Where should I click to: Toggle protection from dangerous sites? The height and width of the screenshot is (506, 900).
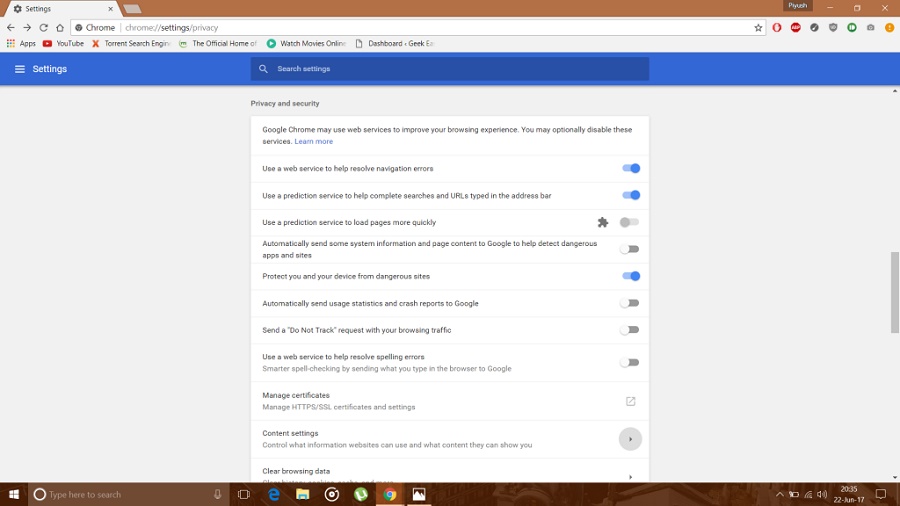(x=630, y=276)
